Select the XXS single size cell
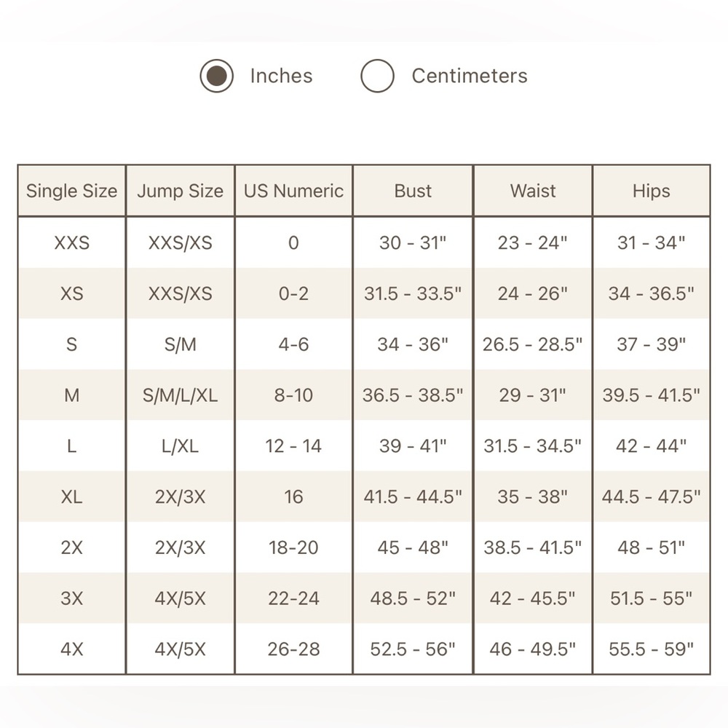Image resolution: width=728 pixels, height=728 pixels. click(71, 243)
